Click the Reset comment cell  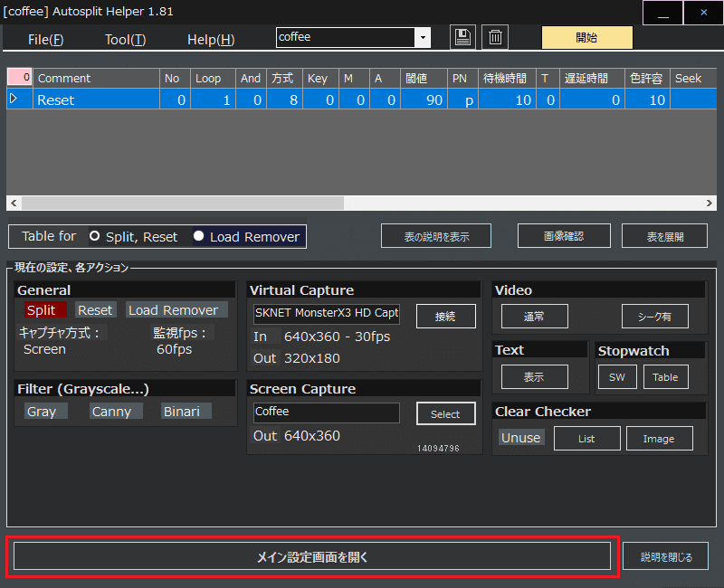pos(96,100)
